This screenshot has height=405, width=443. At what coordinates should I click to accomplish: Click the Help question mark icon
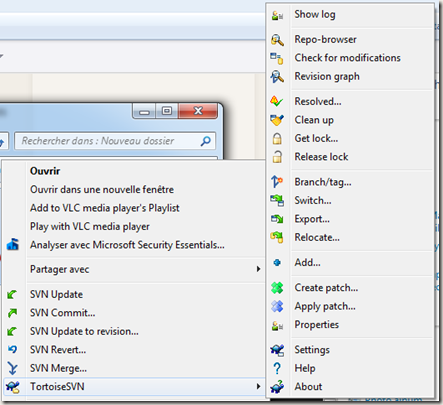[x=277, y=368]
